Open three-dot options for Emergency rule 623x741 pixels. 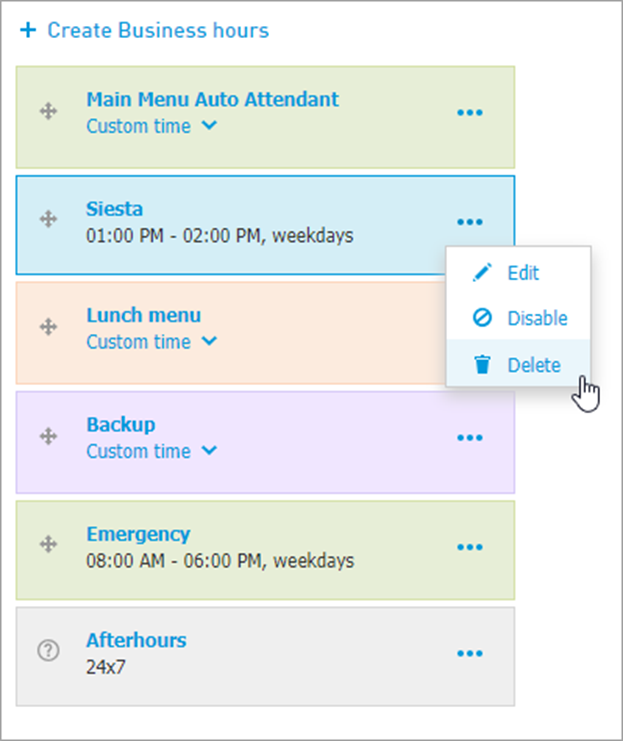pyautogui.click(x=470, y=547)
